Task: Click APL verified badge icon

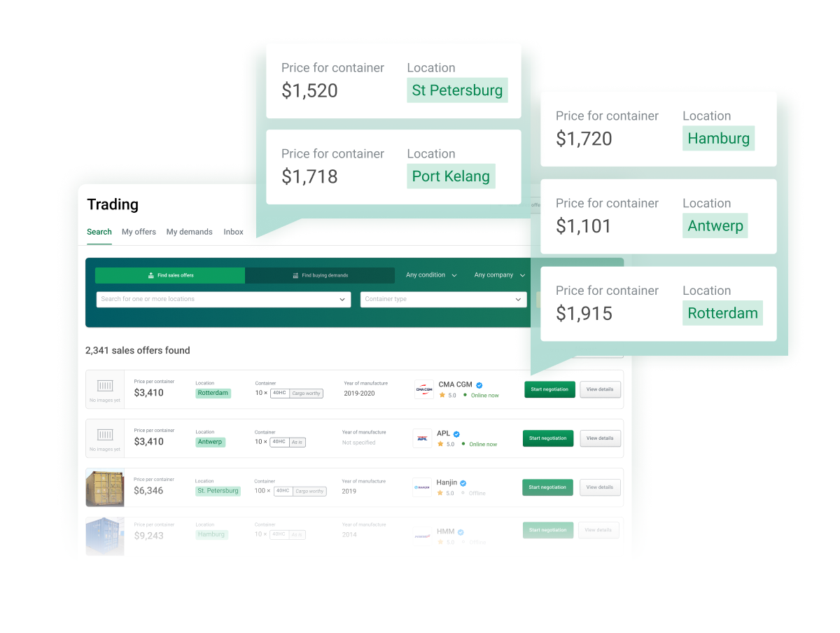Action: point(456,434)
